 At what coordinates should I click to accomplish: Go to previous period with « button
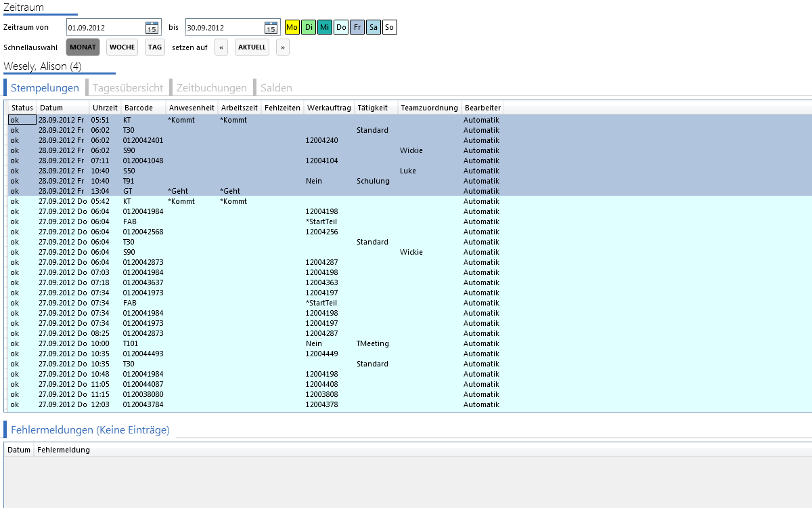tap(221, 47)
